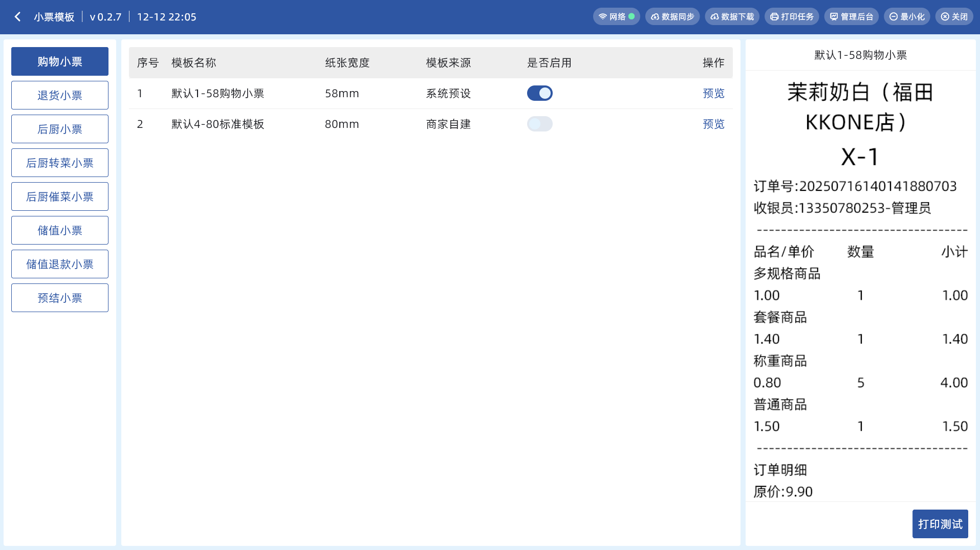Open the 储值退款小票 category

pos(60,264)
